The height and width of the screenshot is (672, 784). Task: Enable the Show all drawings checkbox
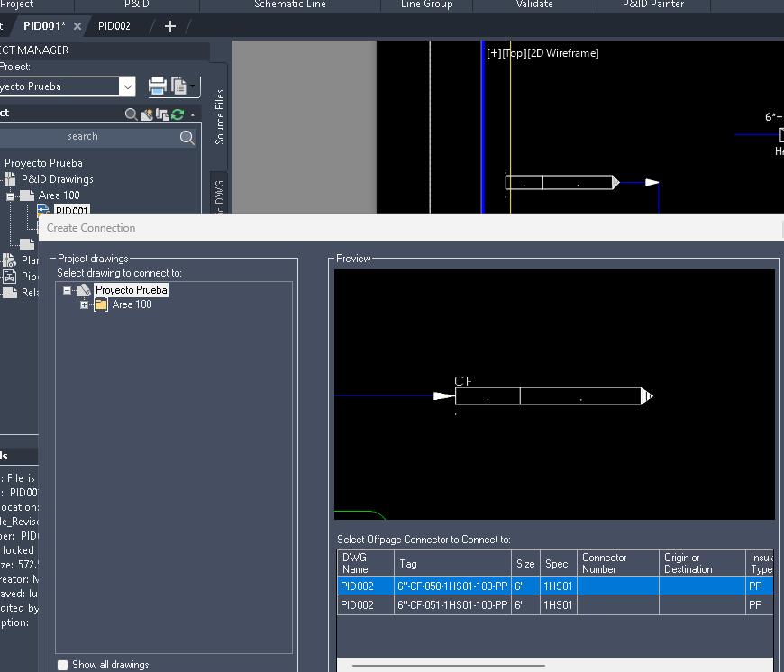62,665
